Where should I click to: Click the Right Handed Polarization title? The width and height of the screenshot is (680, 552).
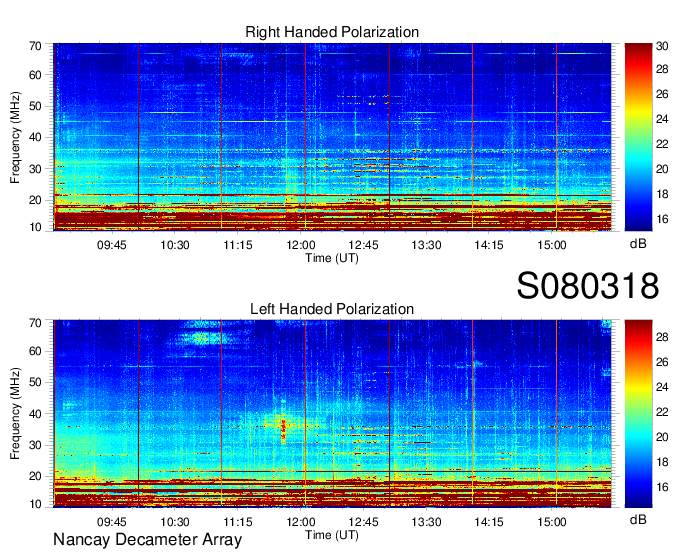(332, 32)
